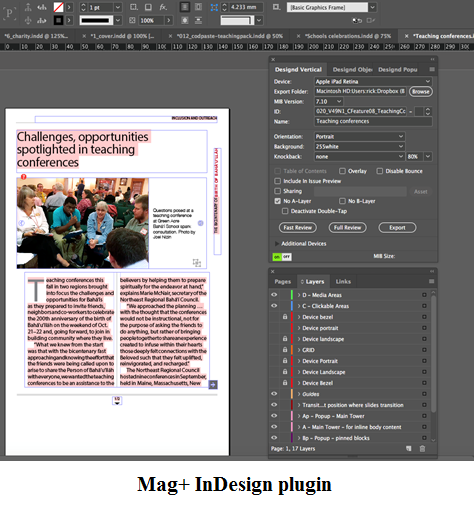Click the Fast Review button

pos(298,228)
